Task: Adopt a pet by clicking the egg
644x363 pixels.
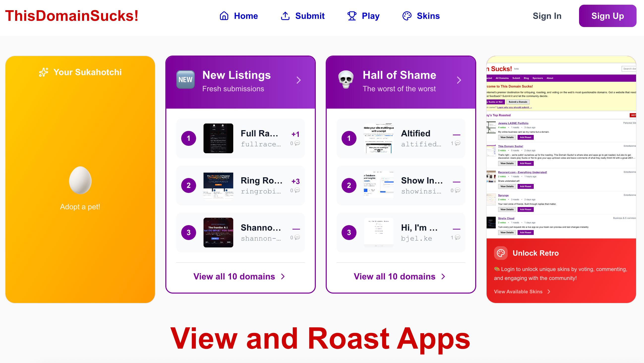Action: (80, 180)
